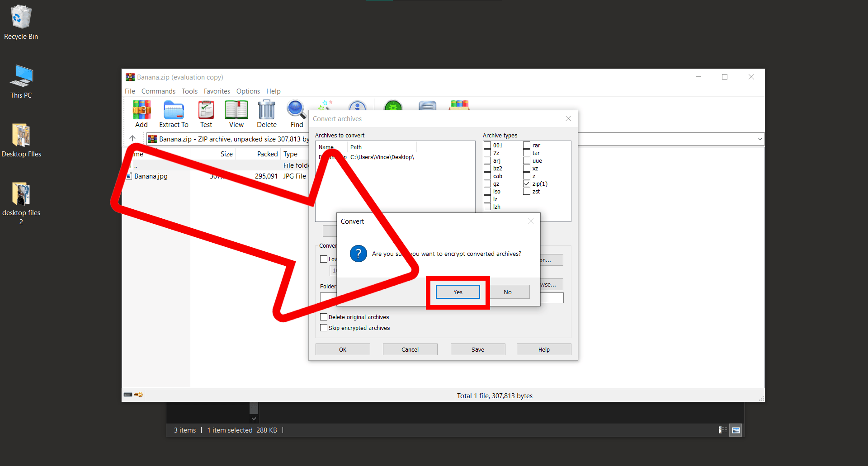
Task: Open the Commands menu
Action: click(158, 91)
